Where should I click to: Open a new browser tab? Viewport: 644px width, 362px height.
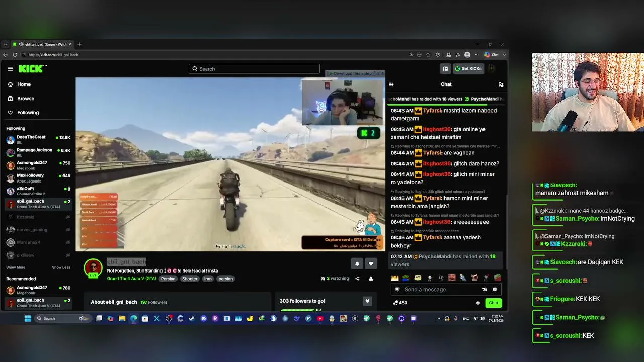pos(79,44)
